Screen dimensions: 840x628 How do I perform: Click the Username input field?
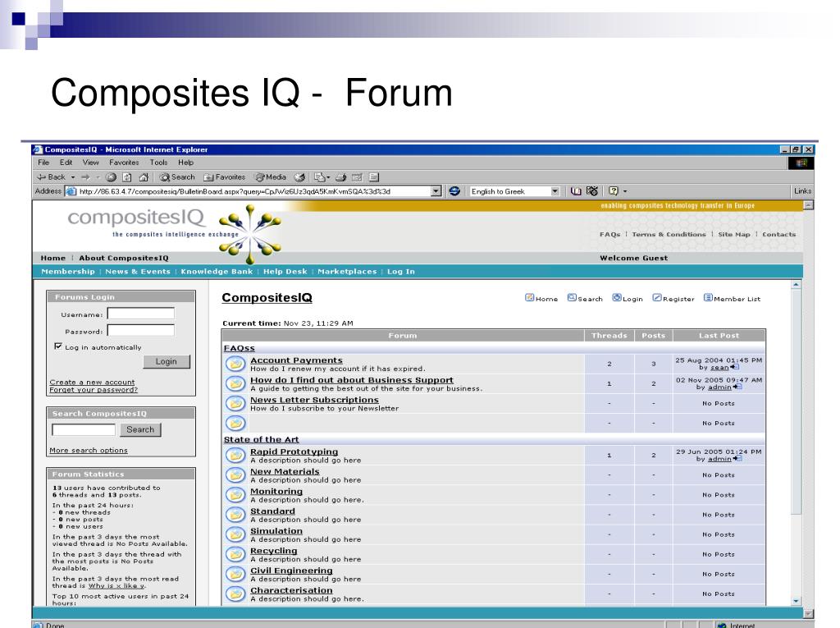click(141, 314)
